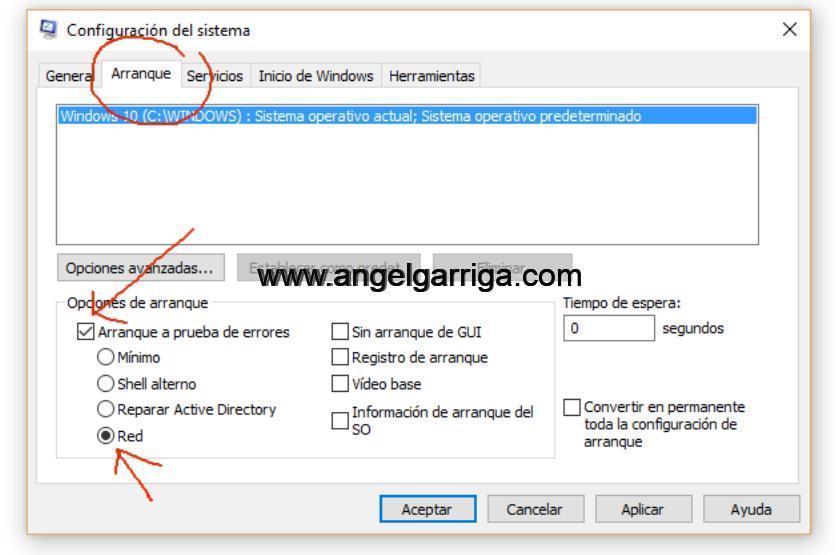Open the Servicios tab

click(215, 76)
